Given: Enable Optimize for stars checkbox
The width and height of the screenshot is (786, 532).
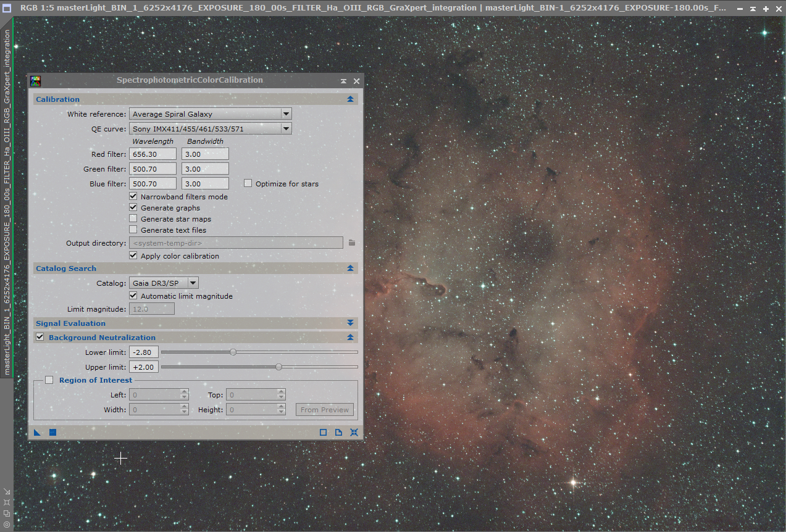Looking at the screenshot, I should pyautogui.click(x=248, y=183).
